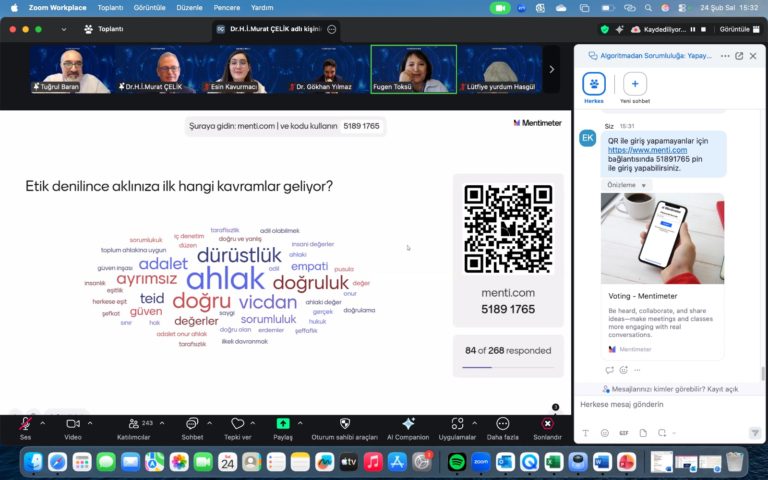Open the Toplantı menu in menu bar
The image size is (768, 480).
[110, 7]
